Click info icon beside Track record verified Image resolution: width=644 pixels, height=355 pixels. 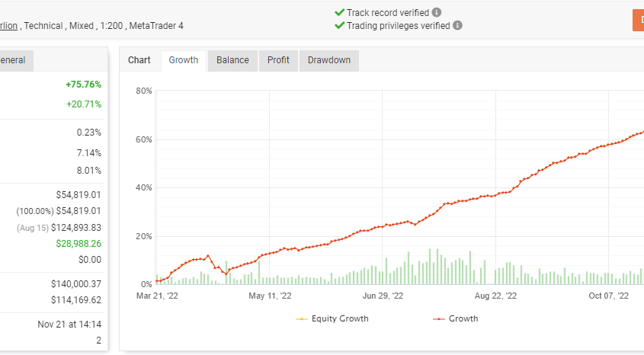(x=436, y=13)
